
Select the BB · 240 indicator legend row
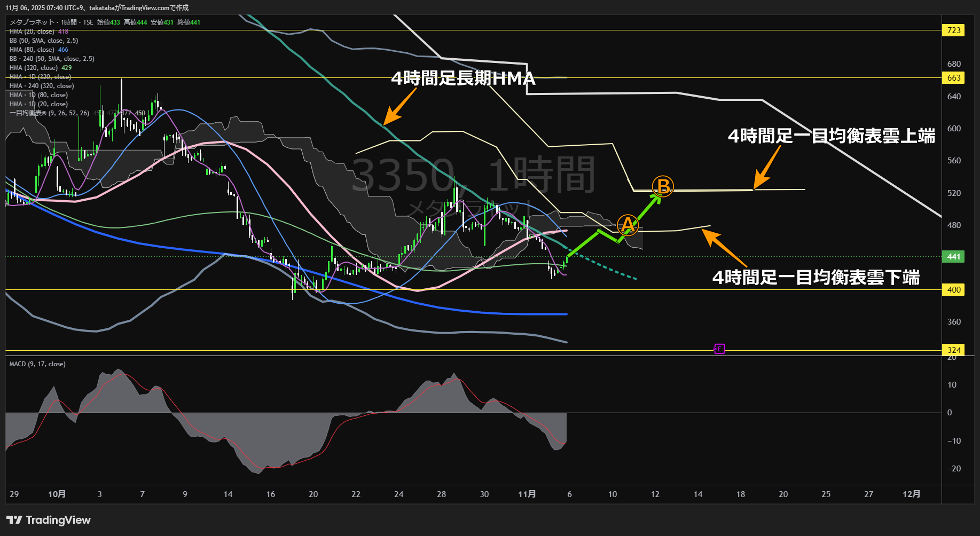[x=52, y=59]
